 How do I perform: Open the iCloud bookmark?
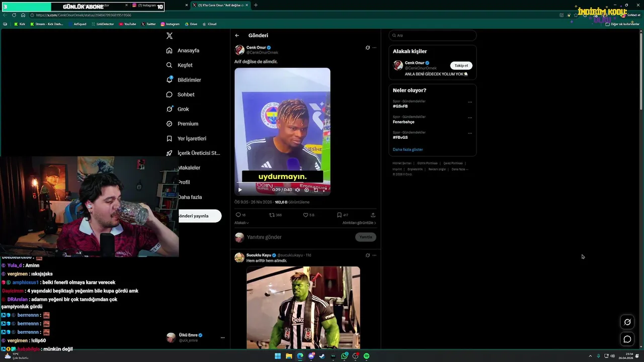tap(210, 24)
